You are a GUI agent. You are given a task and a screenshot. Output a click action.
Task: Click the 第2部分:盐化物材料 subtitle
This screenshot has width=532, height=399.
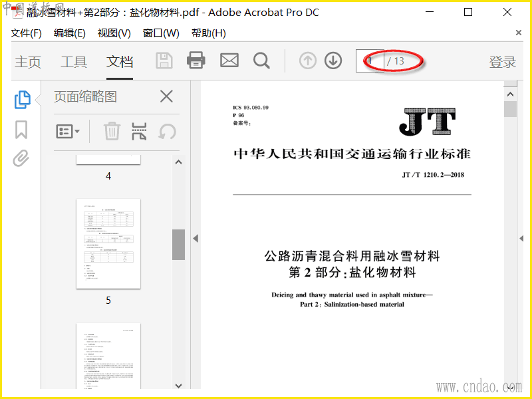(x=352, y=273)
